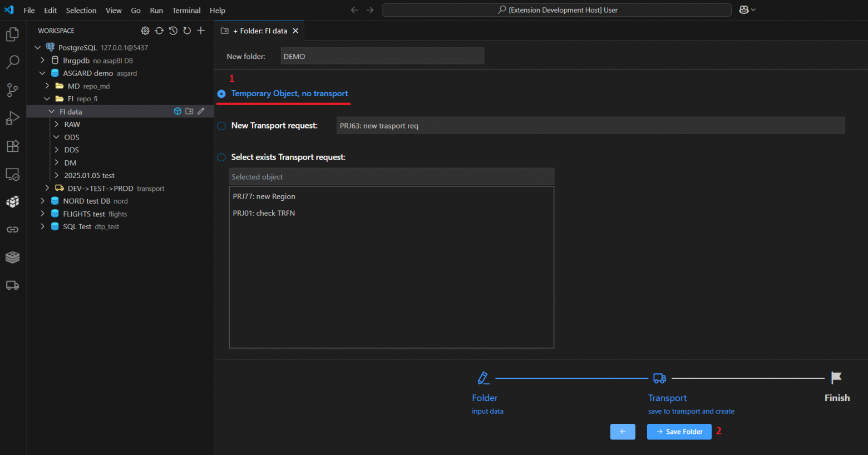Click the workspace history clock icon

click(x=173, y=31)
